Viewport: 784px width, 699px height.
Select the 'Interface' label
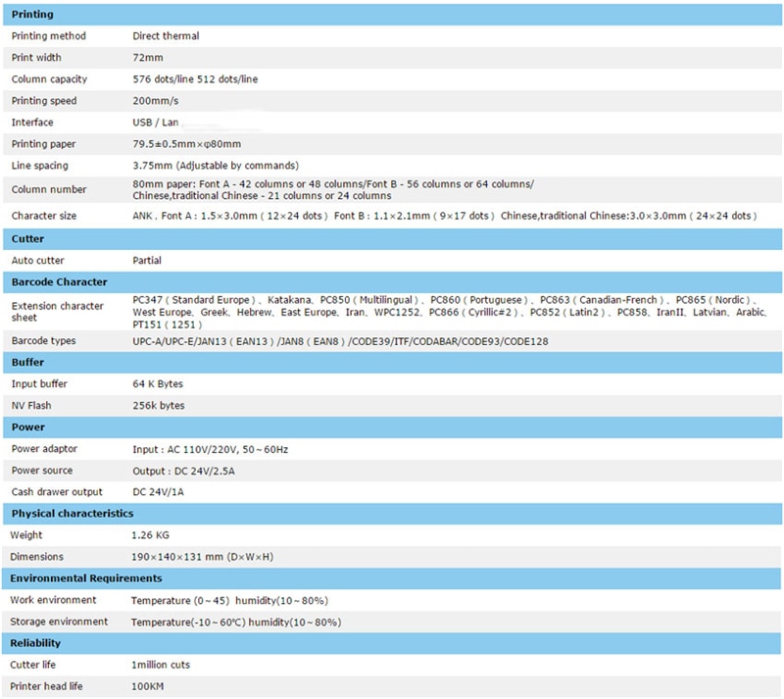[x=32, y=123]
